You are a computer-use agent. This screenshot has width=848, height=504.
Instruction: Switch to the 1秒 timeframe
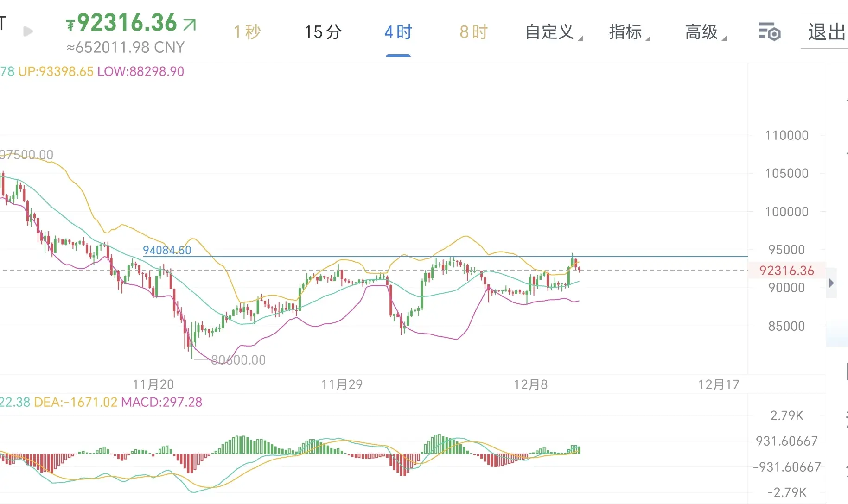click(x=247, y=32)
